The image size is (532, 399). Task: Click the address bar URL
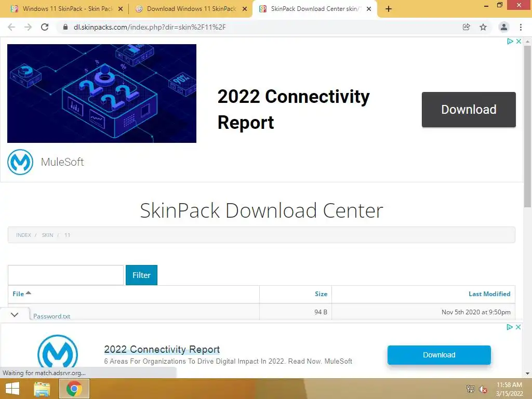[x=150, y=27]
